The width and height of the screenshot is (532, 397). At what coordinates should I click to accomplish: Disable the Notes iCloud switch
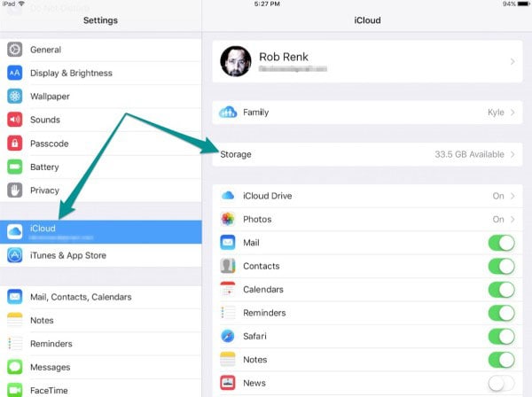[502, 360]
